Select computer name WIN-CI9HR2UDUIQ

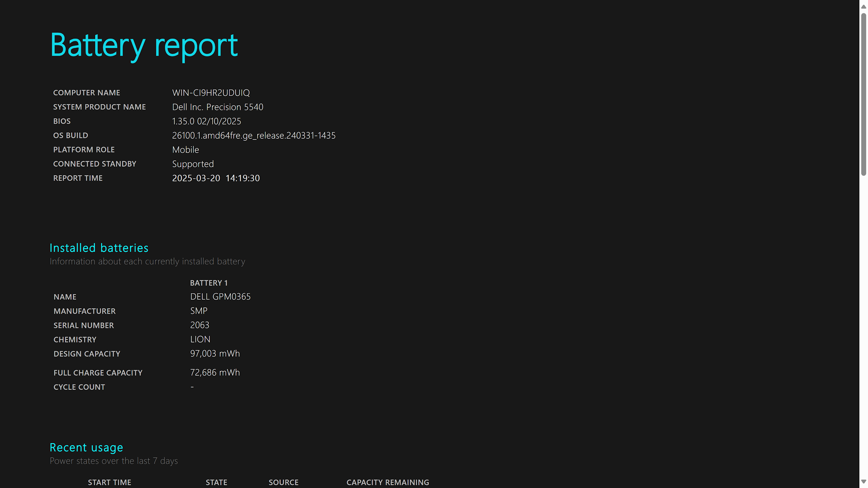tap(211, 93)
